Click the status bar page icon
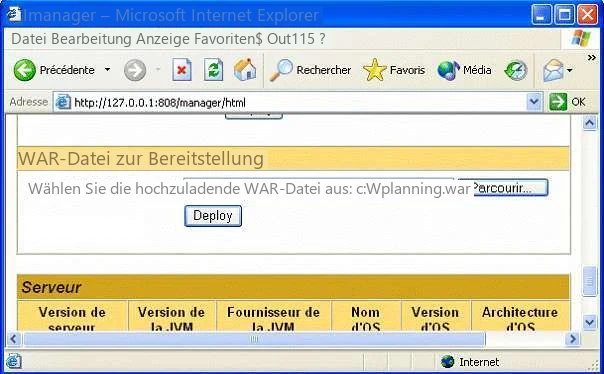 (13, 362)
